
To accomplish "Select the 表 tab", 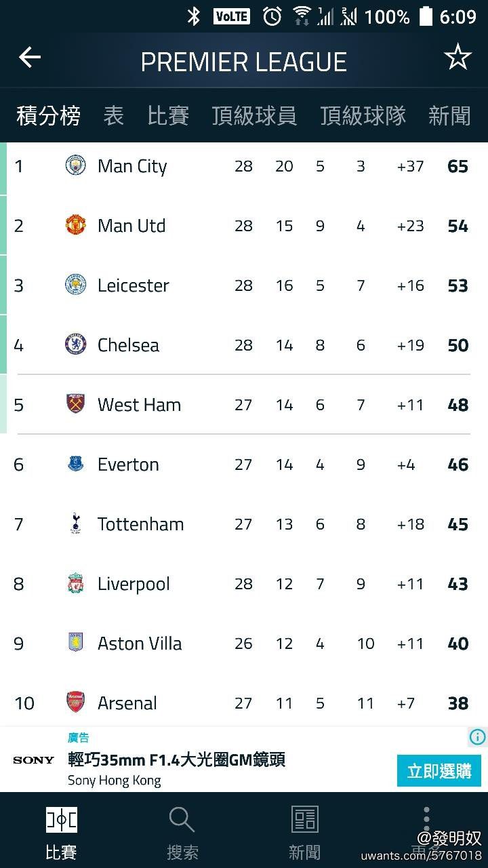I will point(113,115).
